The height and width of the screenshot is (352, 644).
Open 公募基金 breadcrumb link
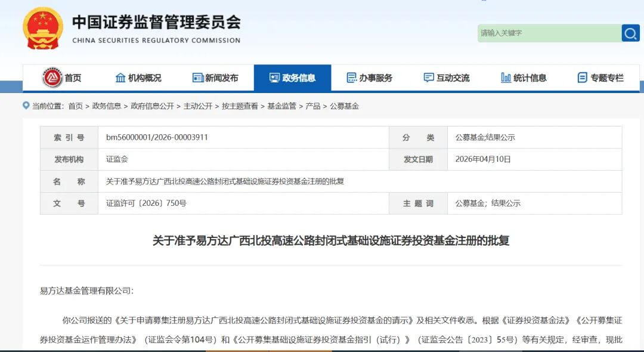click(x=344, y=106)
